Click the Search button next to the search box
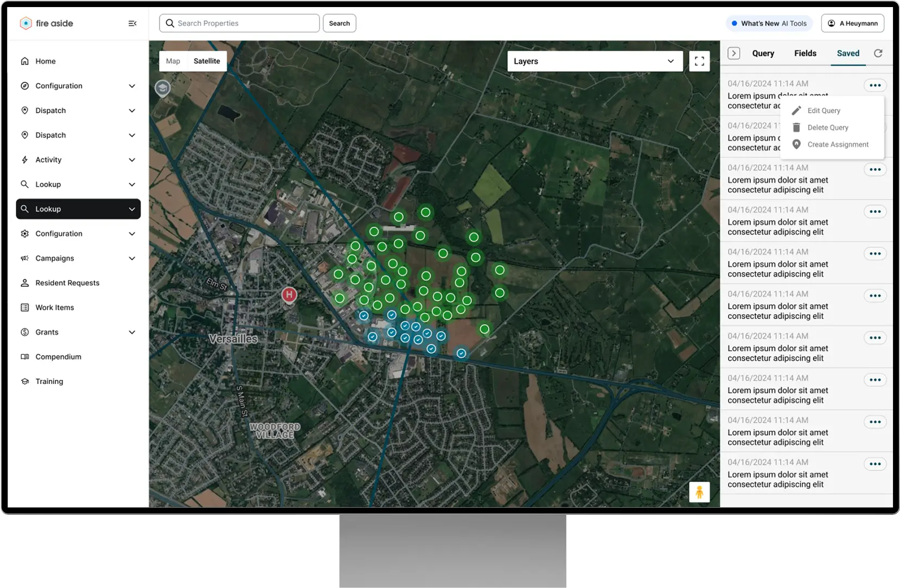The height and width of the screenshot is (588, 900). point(339,23)
